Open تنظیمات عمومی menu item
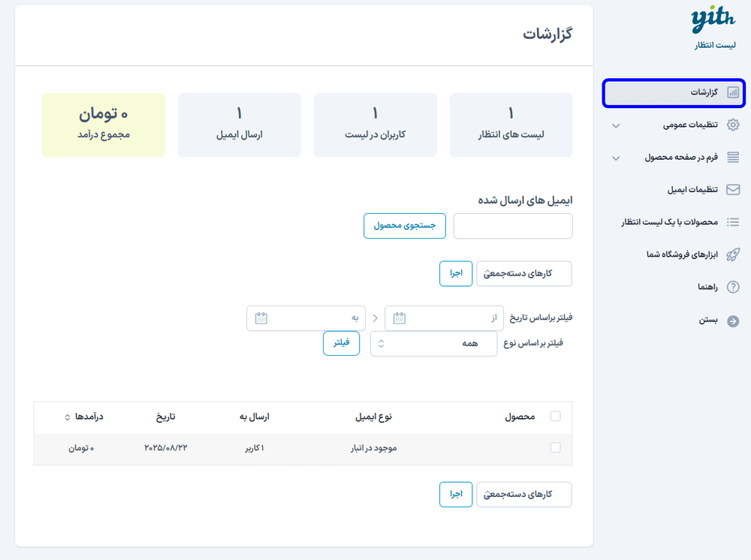Image resolution: width=751 pixels, height=560 pixels. click(674, 125)
